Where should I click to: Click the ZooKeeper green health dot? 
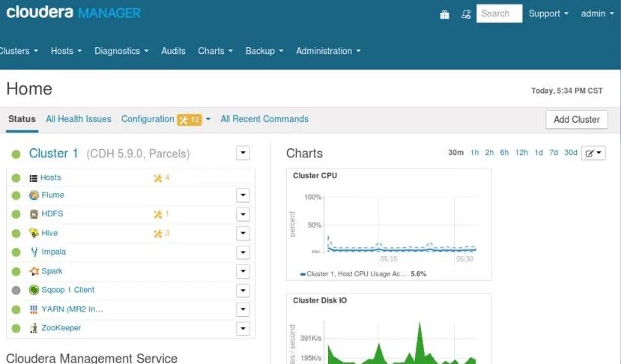tap(16, 328)
